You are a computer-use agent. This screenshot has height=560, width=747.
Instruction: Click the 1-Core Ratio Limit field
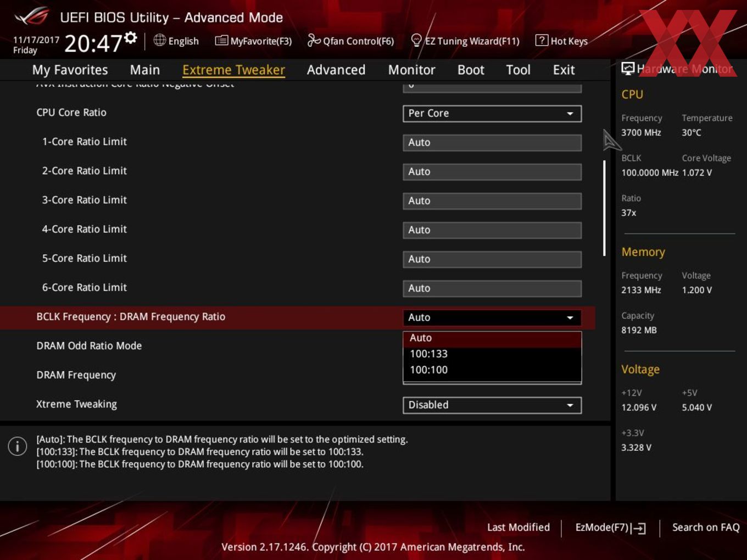492,142
